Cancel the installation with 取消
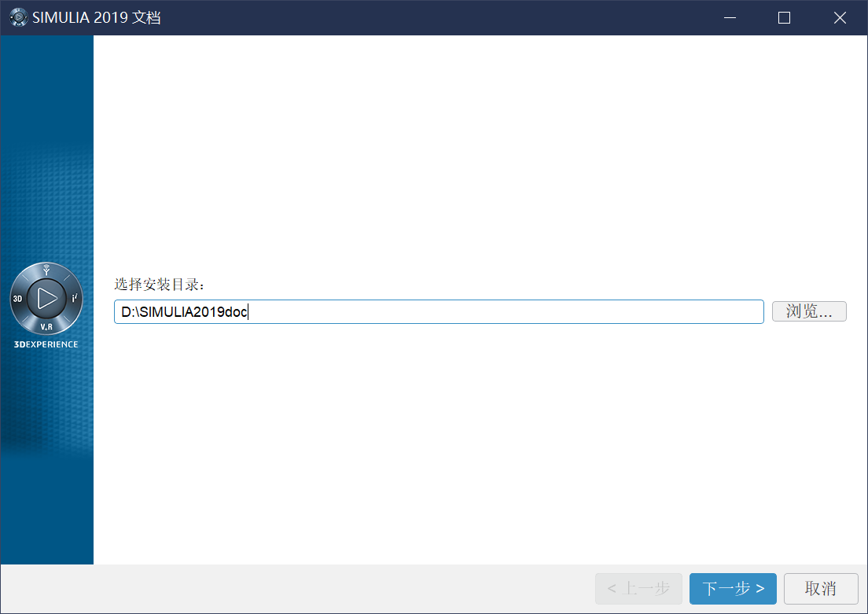 (821, 588)
